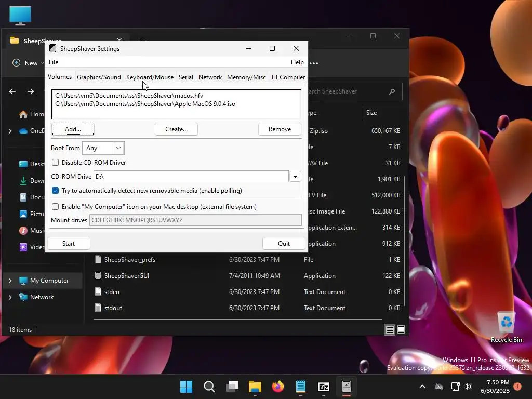The width and height of the screenshot is (532, 399).
Task: Click New button in File Explorer
Action: [x=28, y=63]
